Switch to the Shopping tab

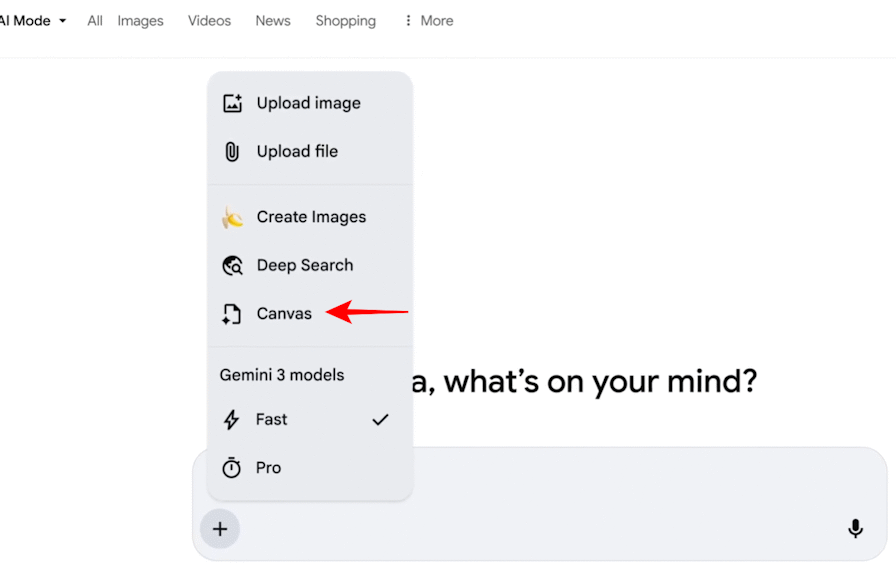point(346,21)
